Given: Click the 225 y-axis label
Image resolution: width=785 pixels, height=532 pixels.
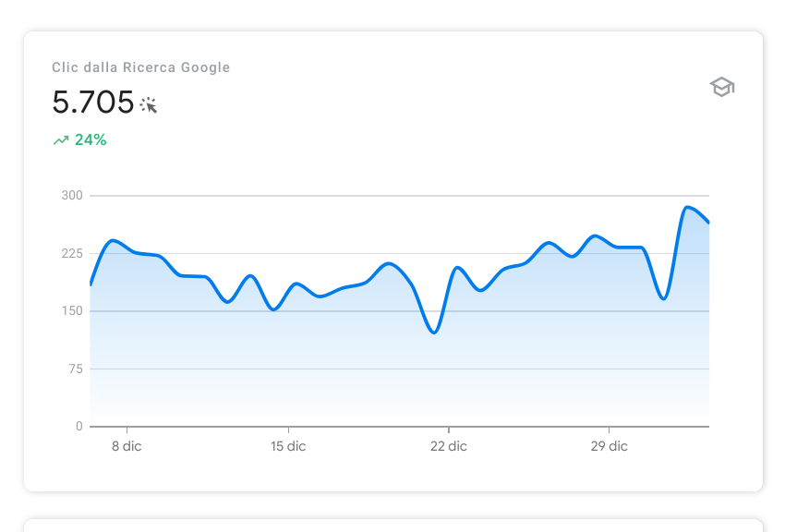Looking at the screenshot, I should 72,253.
